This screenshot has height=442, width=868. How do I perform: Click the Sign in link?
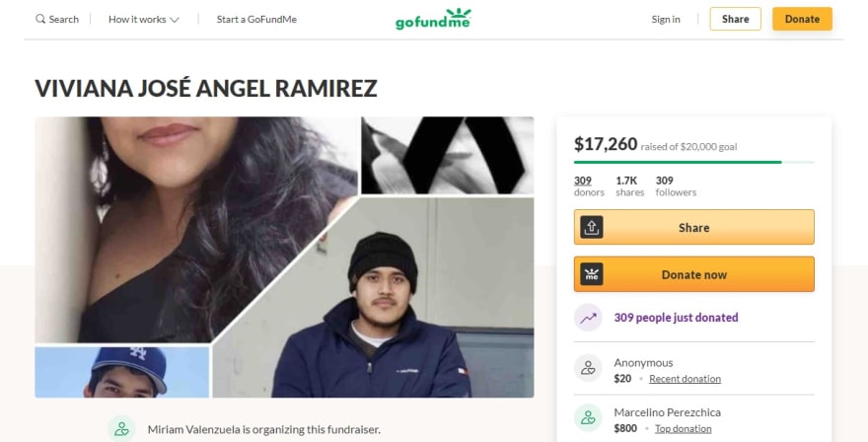[x=666, y=20]
